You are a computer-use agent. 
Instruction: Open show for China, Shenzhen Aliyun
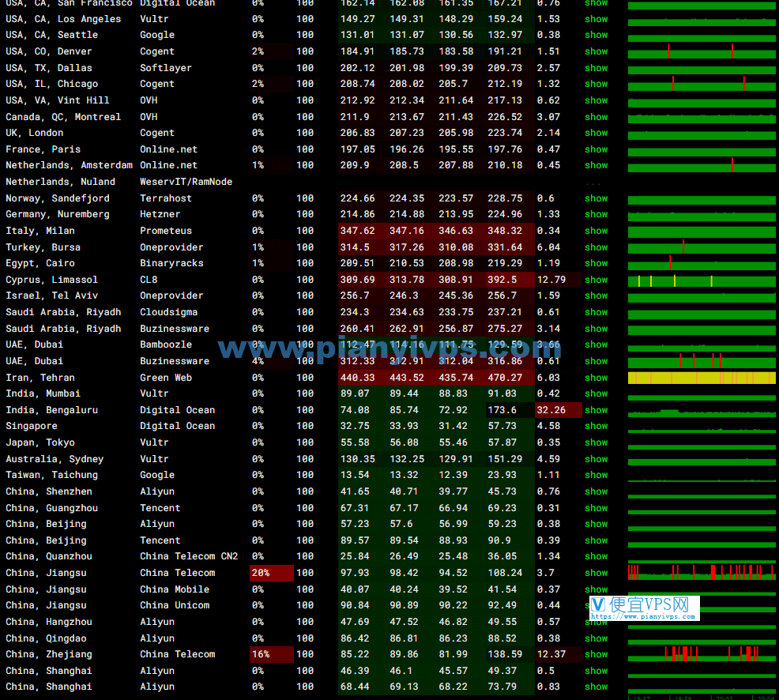[x=596, y=491]
